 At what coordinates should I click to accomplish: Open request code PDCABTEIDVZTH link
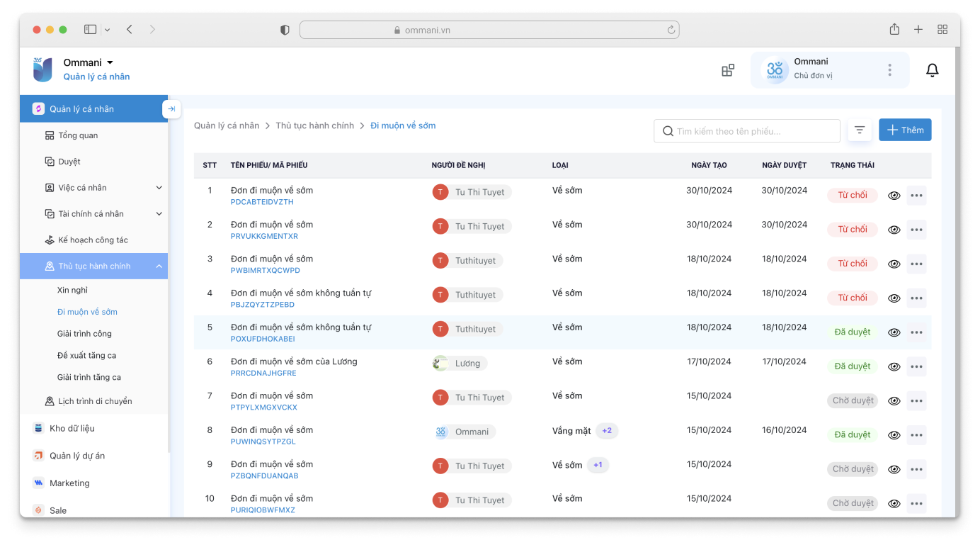(262, 202)
